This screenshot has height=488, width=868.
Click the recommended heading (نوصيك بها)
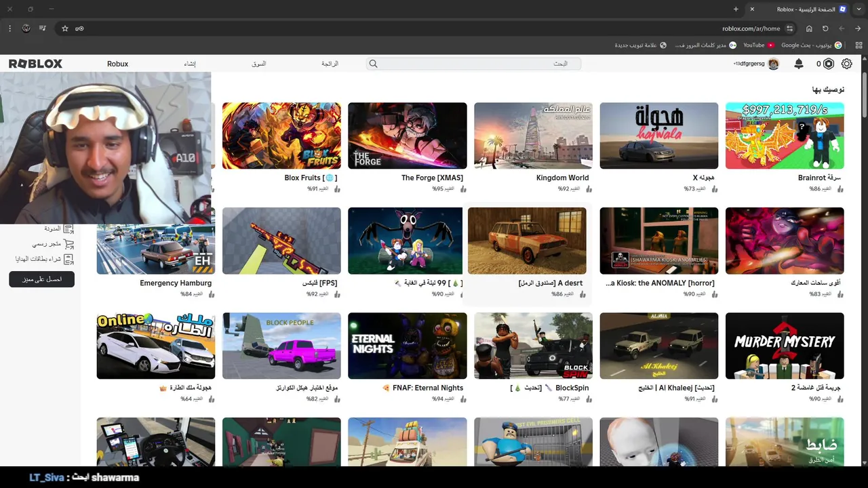pyautogui.click(x=828, y=89)
